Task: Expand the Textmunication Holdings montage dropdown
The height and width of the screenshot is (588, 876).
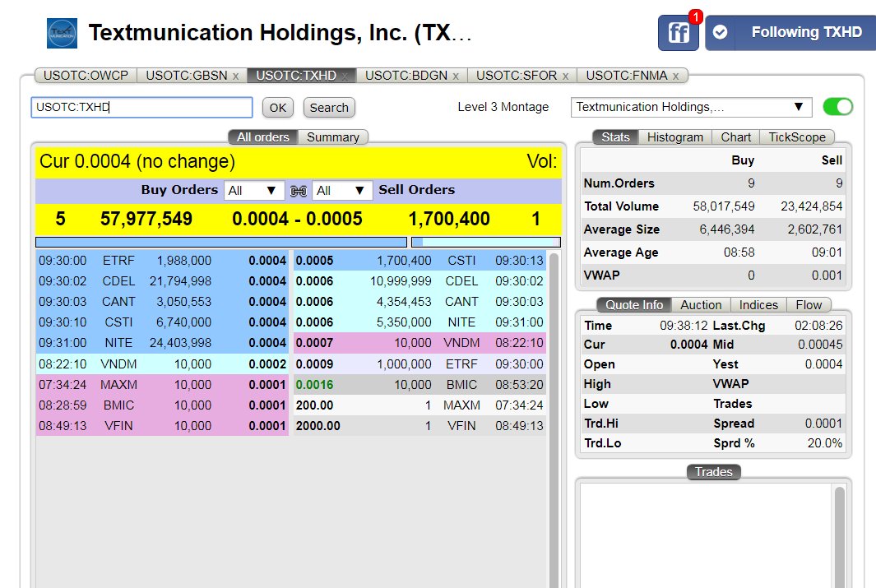Action: (x=691, y=107)
